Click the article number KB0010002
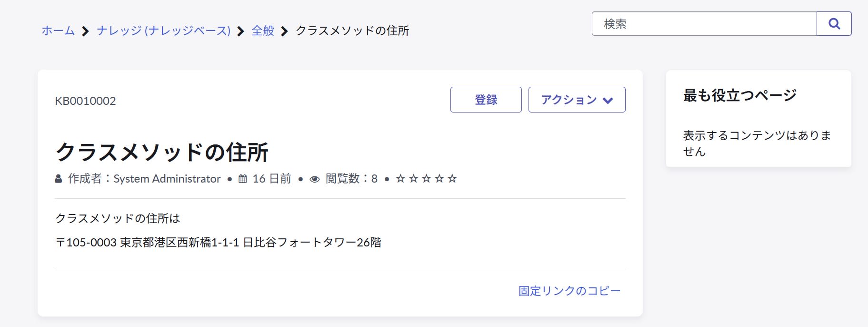This screenshot has height=327, width=868. pyautogui.click(x=85, y=101)
